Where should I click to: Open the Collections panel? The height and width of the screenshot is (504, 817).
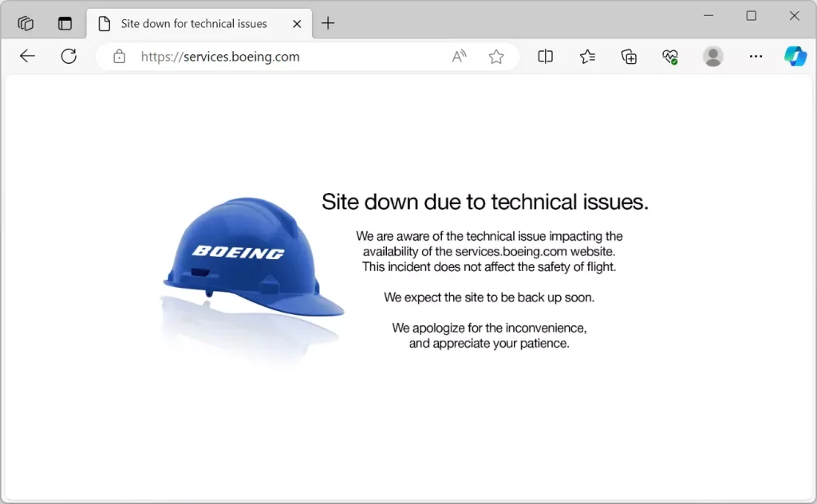pyautogui.click(x=629, y=56)
